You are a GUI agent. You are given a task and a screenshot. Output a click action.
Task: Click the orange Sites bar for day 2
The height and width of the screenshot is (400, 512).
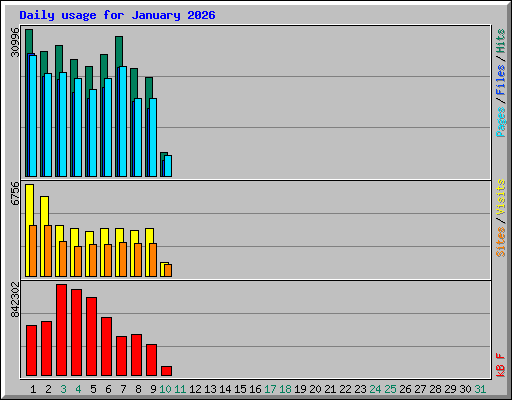point(48,251)
